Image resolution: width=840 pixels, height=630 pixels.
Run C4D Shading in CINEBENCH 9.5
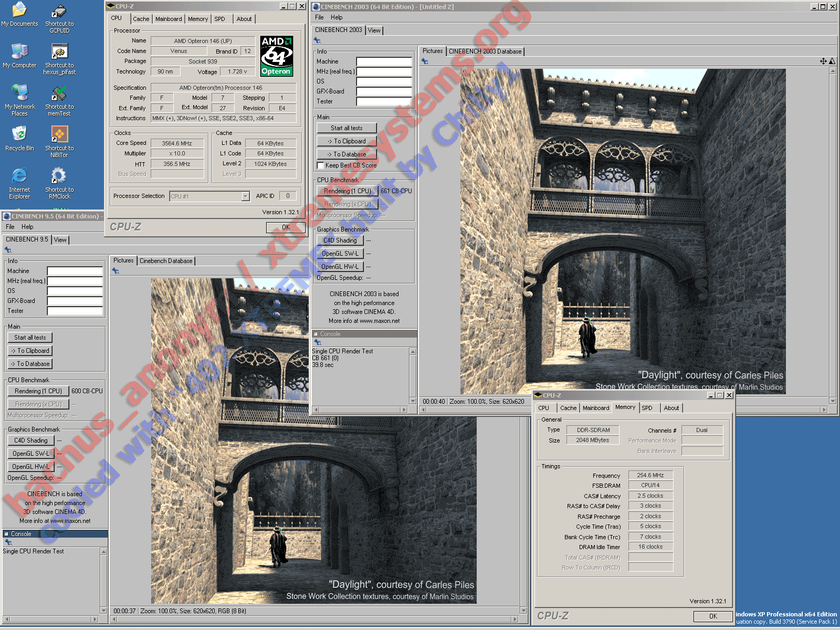tap(31, 440)
